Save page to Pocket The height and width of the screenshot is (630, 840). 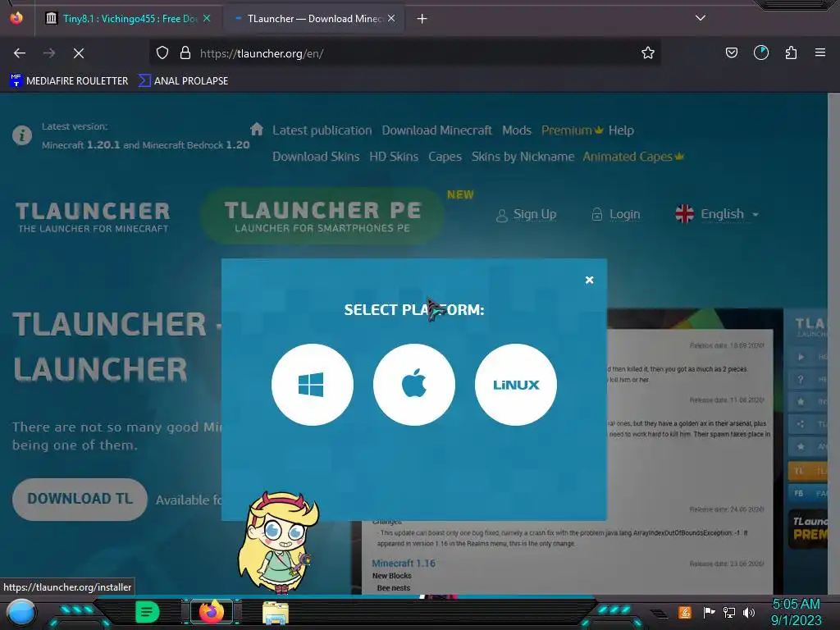click(x=731, y=52)
